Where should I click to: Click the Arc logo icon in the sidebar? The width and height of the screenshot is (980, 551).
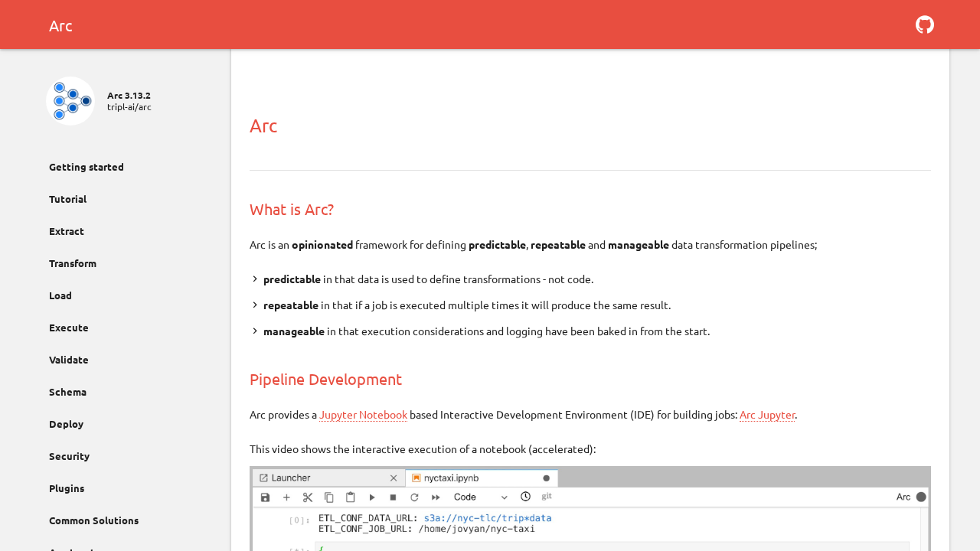[x=70, y=100]
